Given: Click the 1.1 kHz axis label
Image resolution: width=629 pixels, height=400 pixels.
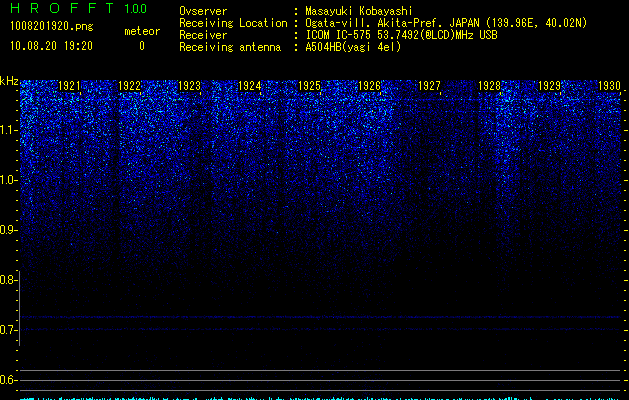Looking at the screenshot, I should click(x=9, y=130).
